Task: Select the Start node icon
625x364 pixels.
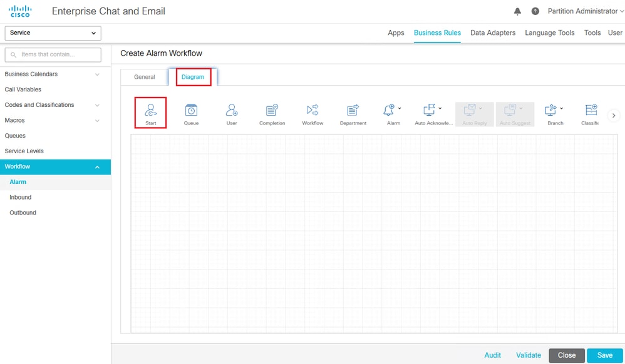Action: pyautogui.click(x=151, y=110)
